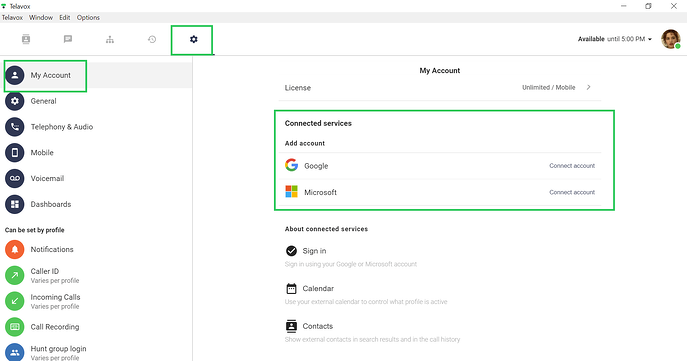Click the Call Recording icon
Viewport: 687px width, 361px height.
(14, 327)
